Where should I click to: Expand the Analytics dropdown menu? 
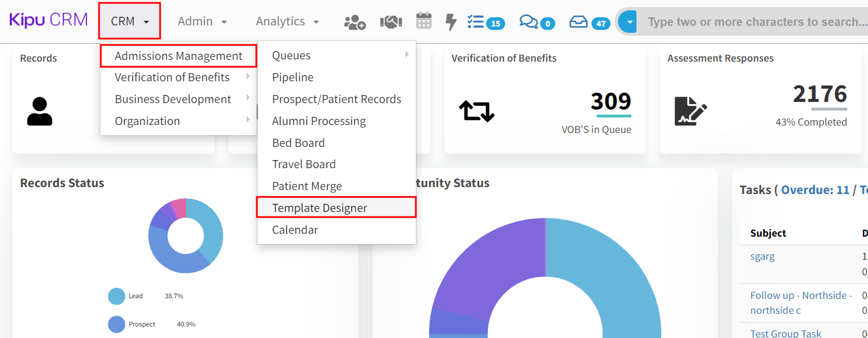287,21
